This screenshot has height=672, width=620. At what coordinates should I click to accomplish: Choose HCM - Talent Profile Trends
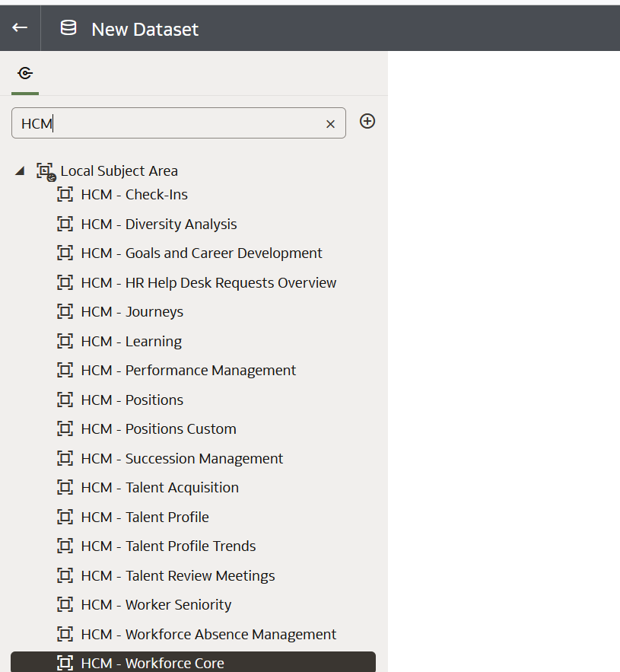tap(168, 546)
